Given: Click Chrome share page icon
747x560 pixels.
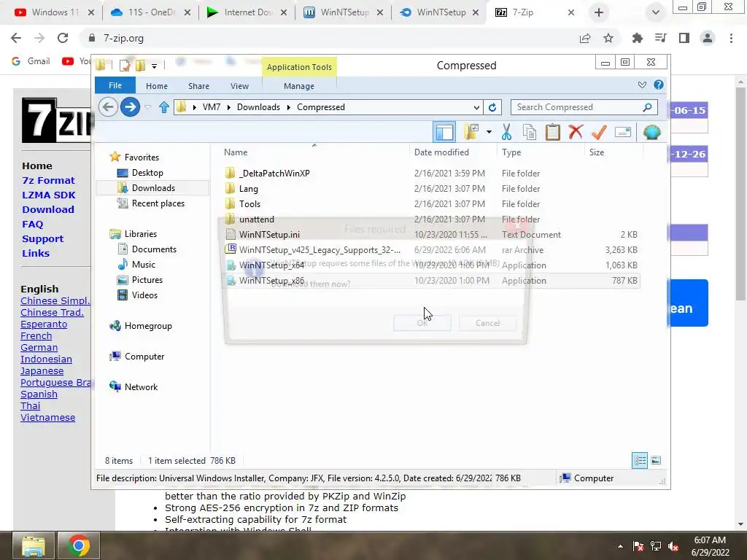Looking at the screenshot, I should pyautogui.click(x=585, y=38).
